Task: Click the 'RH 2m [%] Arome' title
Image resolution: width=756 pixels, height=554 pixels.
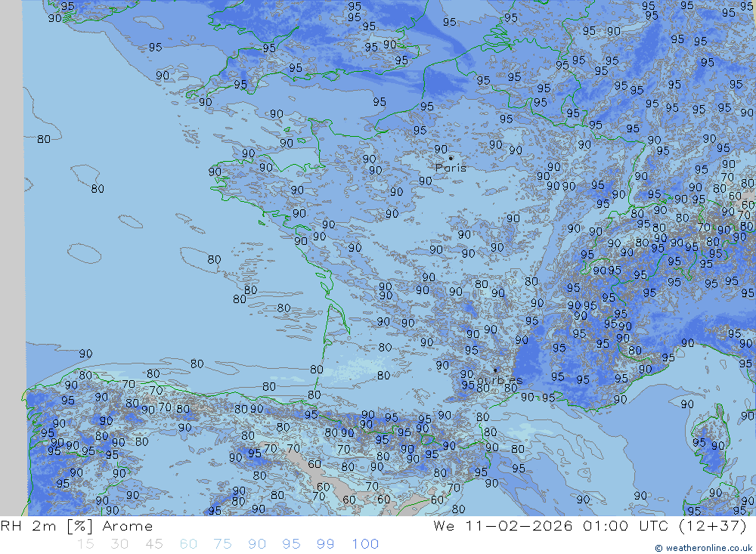Action: [76, 526]
